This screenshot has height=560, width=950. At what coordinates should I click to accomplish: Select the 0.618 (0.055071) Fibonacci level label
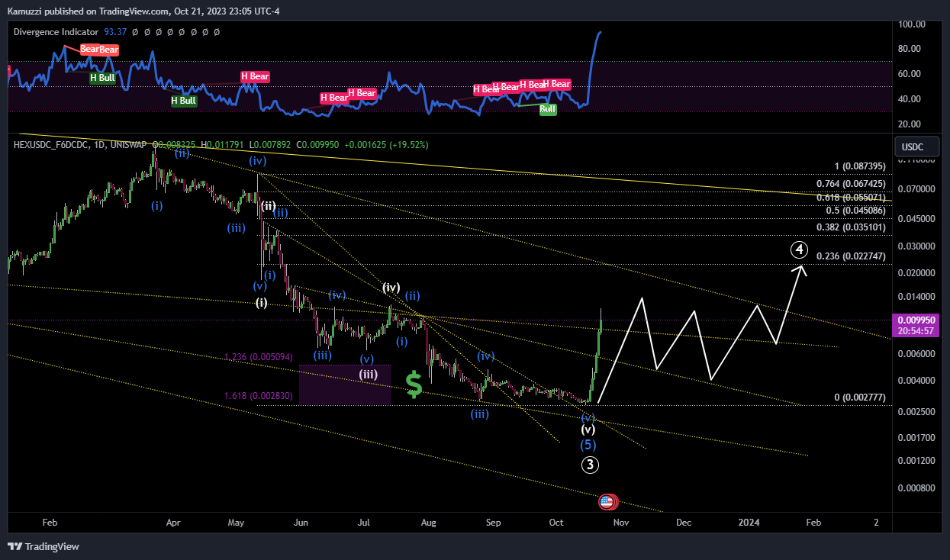(851, 197)
